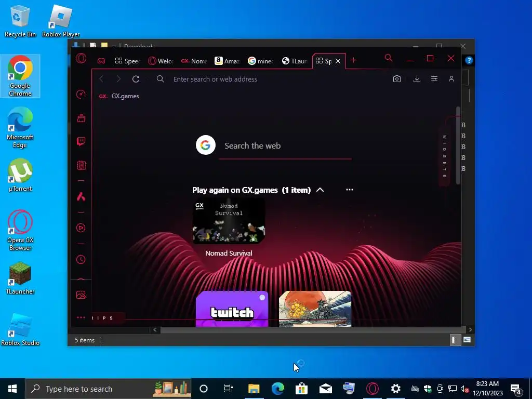Screen dimensions: 532x399
Task: Open sidebar three-dots setup menu
Action: click(81, 317)
